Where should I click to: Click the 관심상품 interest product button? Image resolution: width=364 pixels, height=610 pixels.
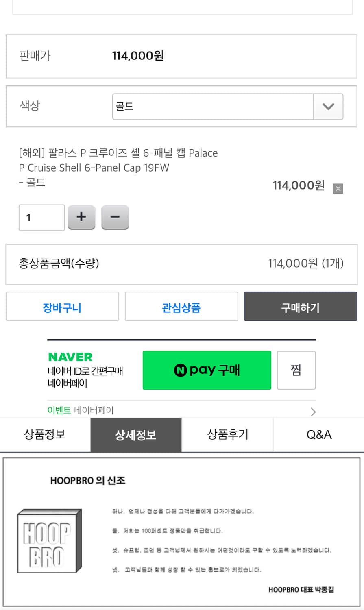point(181,307)
